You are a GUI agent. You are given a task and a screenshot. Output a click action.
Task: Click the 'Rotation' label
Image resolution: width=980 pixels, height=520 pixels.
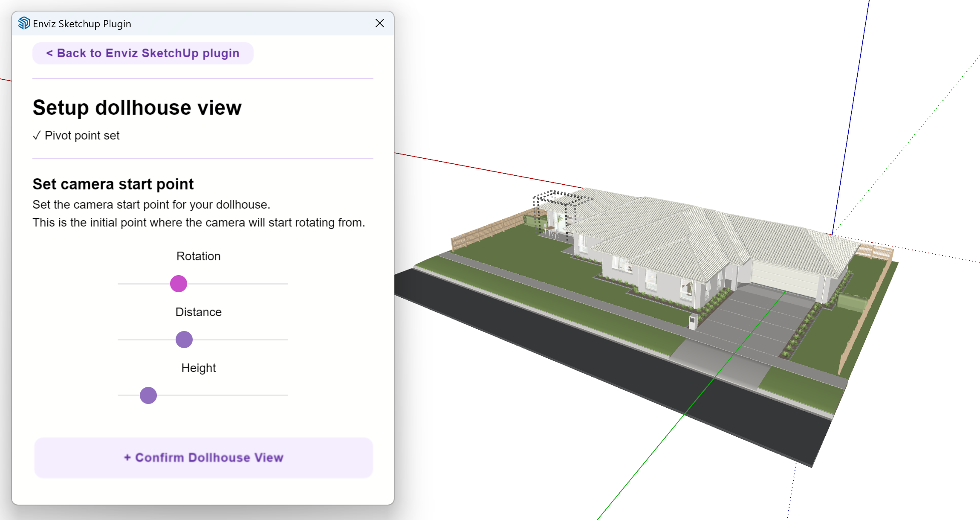point(199,256)
